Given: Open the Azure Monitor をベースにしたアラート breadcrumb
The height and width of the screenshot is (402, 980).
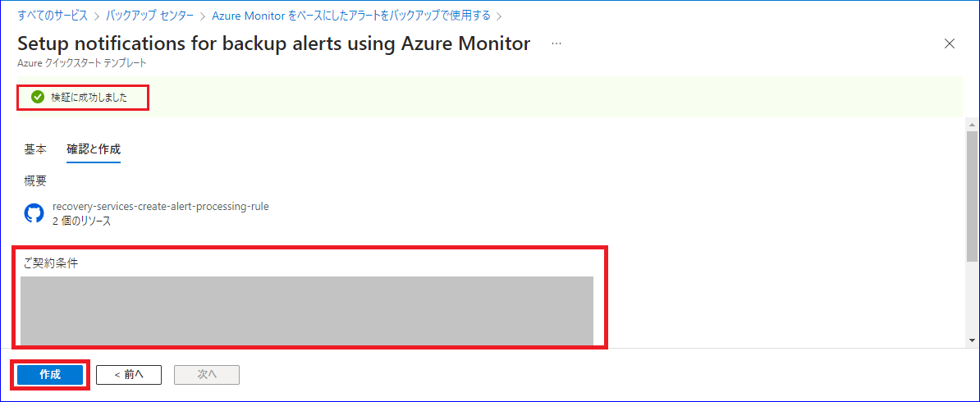Looking at the screenshot, I should tap(352, 15).
